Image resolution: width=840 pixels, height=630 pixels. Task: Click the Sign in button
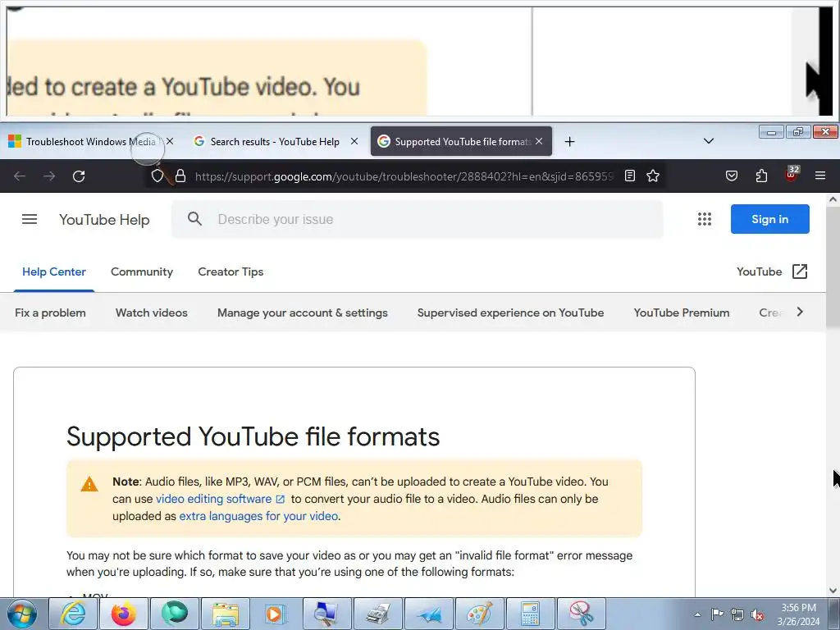point(769,219)
